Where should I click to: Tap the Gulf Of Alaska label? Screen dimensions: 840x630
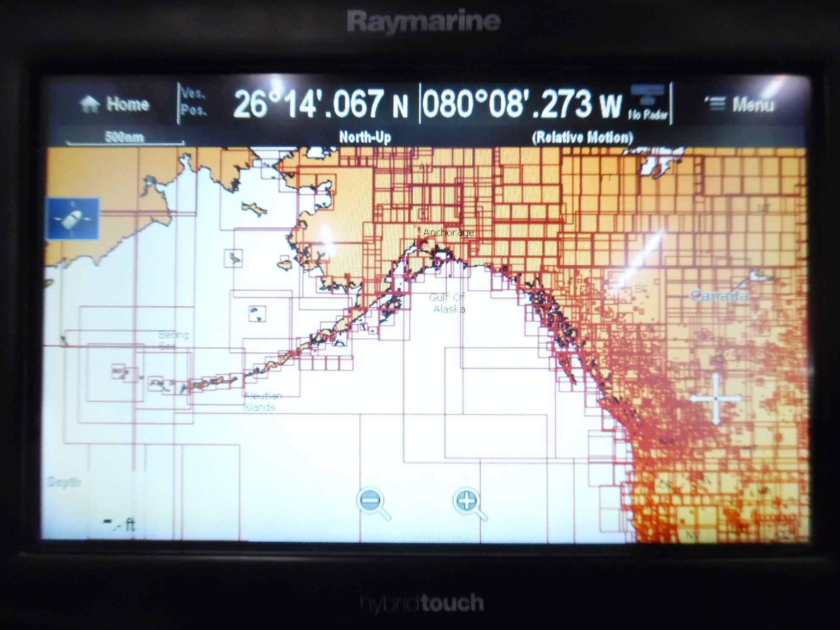tap(448, 303)
